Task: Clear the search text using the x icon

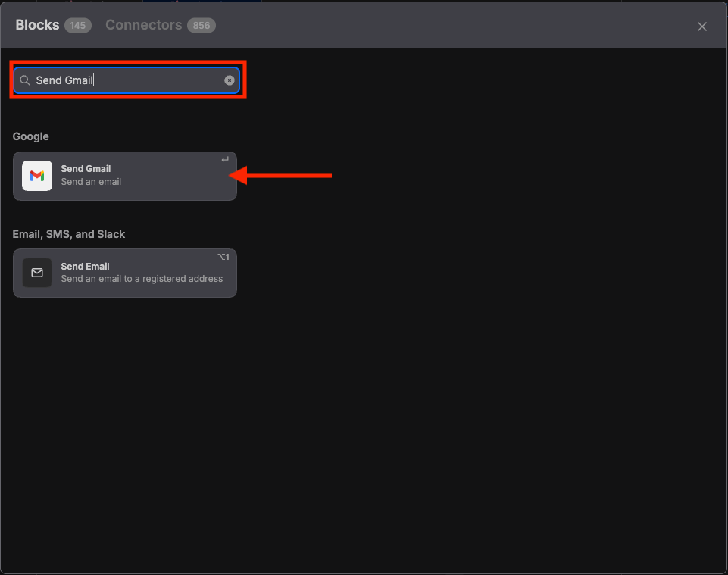Action: point(229,80)
